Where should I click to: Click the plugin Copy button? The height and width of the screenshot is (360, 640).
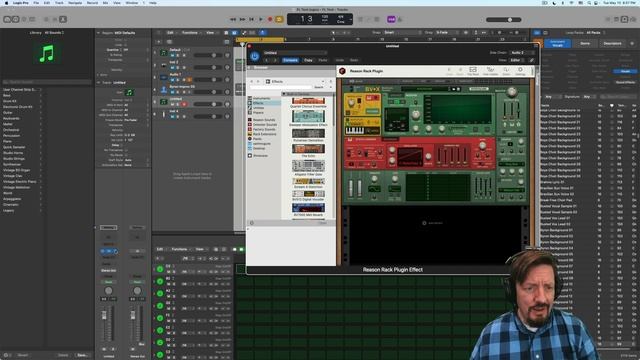coord(308,60)
